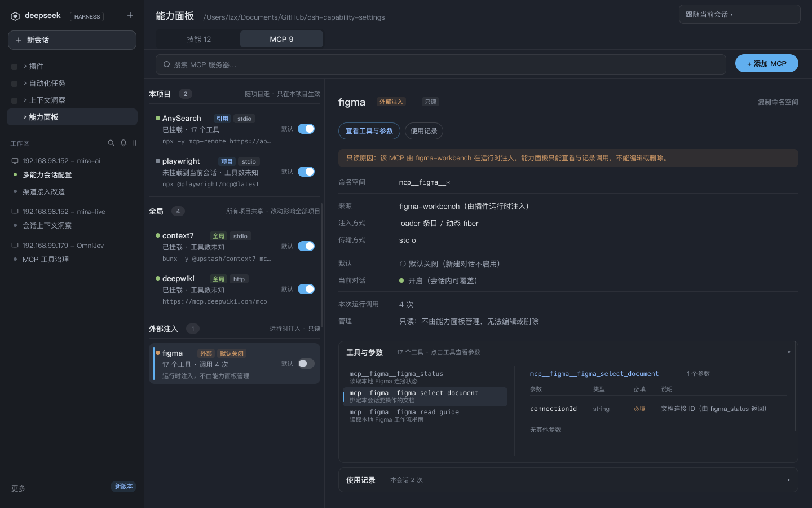This screenshot has width=812, height=508.
Task: Click the MCP list vertical scrollbar
Action: point(321,265)
